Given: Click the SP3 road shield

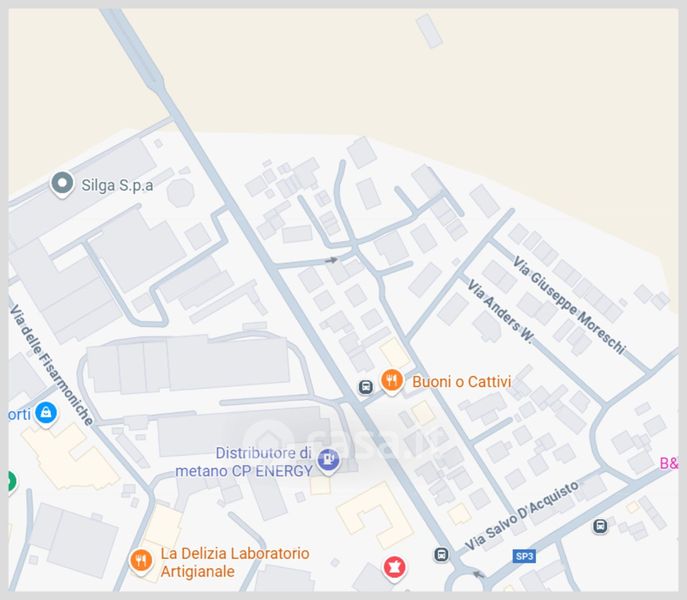Looking at the screenshot, I should point(524,556).
